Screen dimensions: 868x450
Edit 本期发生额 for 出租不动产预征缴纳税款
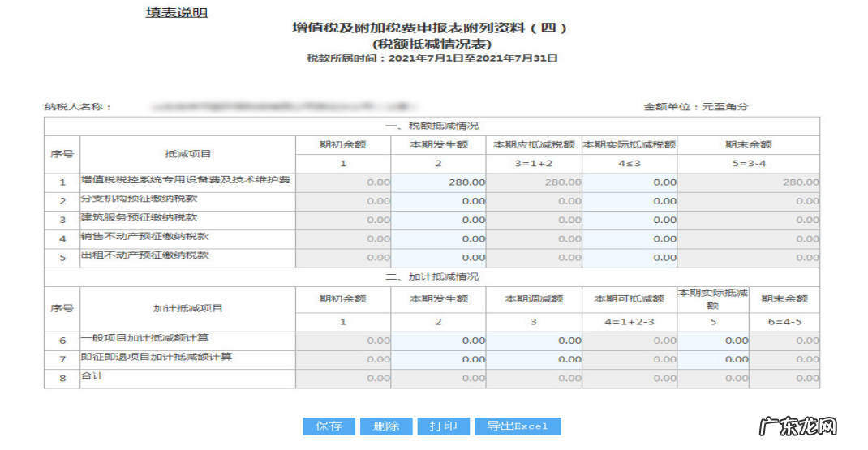pos(438,258)
